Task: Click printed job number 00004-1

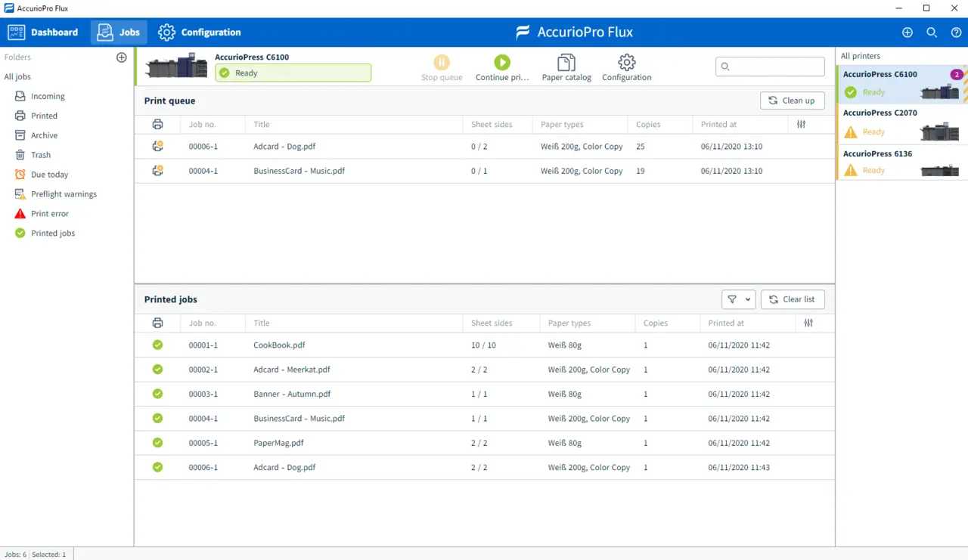Action: [x=203, y=419]
